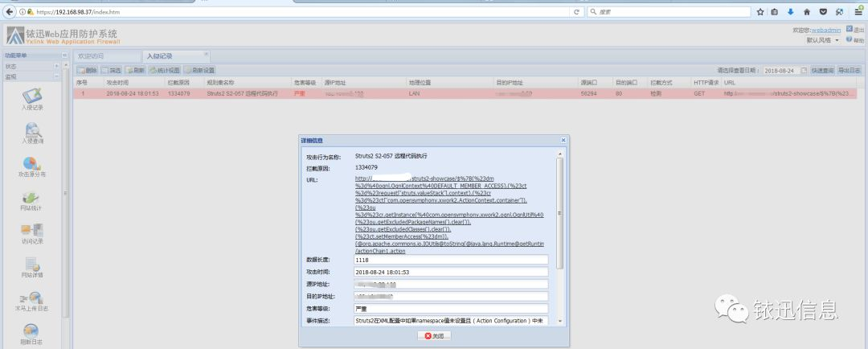Expand the 状态 menu section
The height and width of the screenshot is (349, 868).
[56, 66]
